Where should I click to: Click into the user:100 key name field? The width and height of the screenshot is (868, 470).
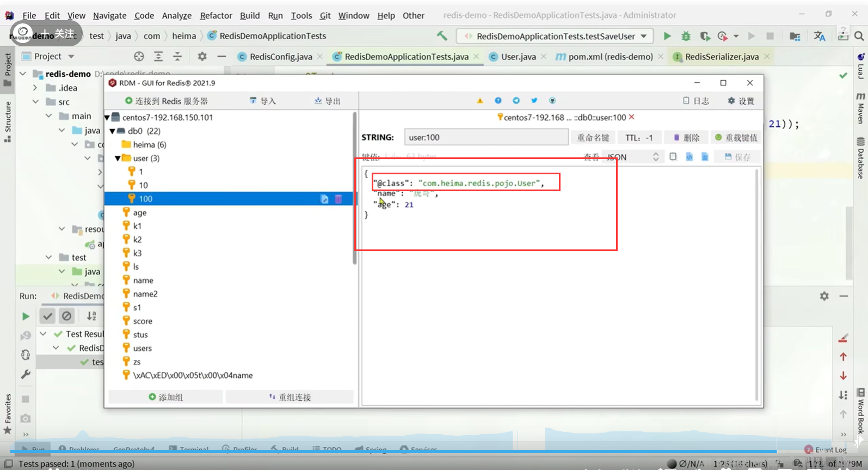point(486,138)
